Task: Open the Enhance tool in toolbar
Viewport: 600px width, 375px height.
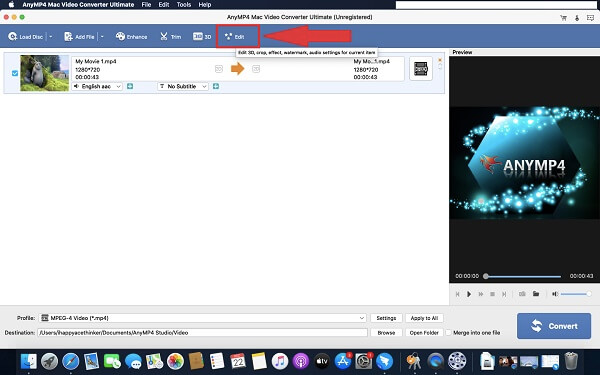Action: point(131,37)
